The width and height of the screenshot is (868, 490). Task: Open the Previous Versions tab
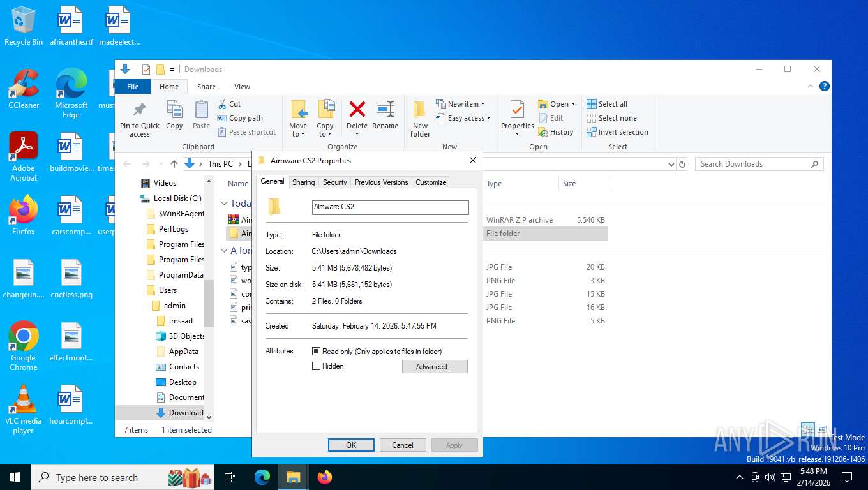click(381, 182)
